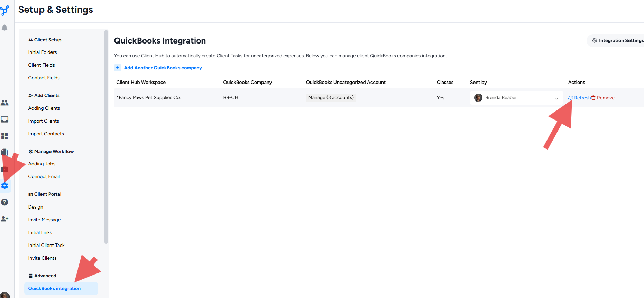Open Import Contacts page
This screenshot has width=644, height=298.
[46, 134]
